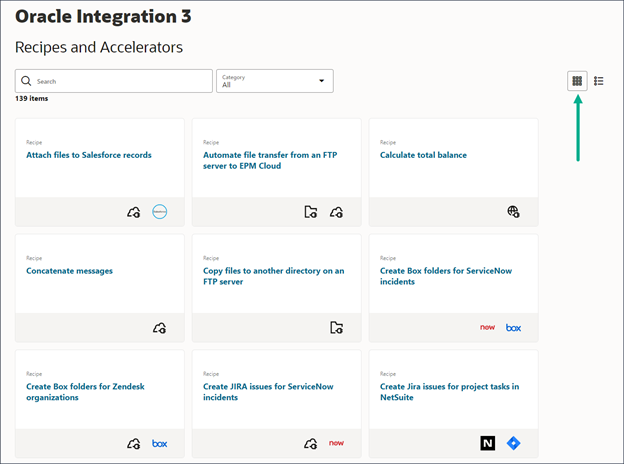
Task: Switch to list view layout
Action: coord(599,81)
